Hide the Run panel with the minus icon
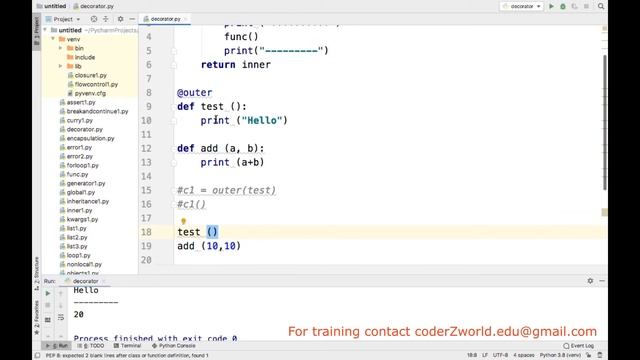The height and width of the screenshot is (360, 640). point(602,281)
